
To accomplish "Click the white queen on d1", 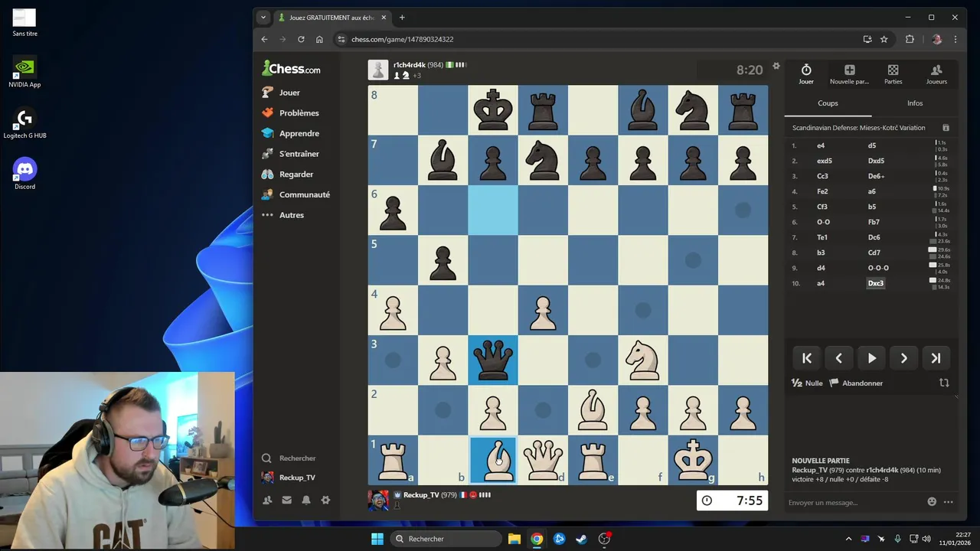I will pyautogui.click(x=543, y=460).
